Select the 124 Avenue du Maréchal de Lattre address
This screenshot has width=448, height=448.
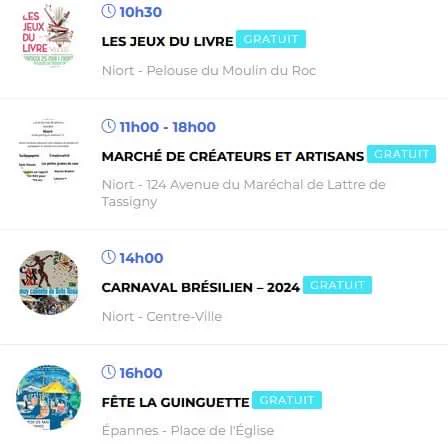(x=244, y=193)
